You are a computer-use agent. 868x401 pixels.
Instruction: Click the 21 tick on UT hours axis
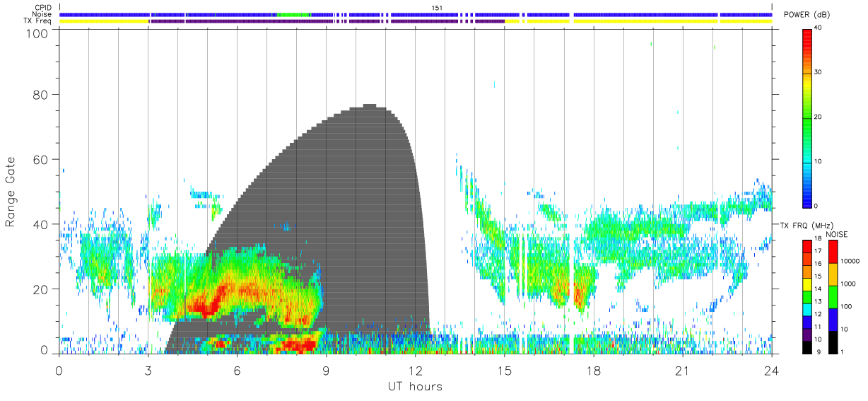click(x=683, y=370)
